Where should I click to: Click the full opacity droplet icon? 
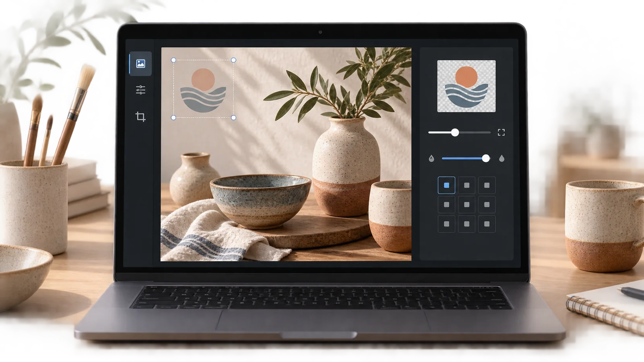(502, 158)
